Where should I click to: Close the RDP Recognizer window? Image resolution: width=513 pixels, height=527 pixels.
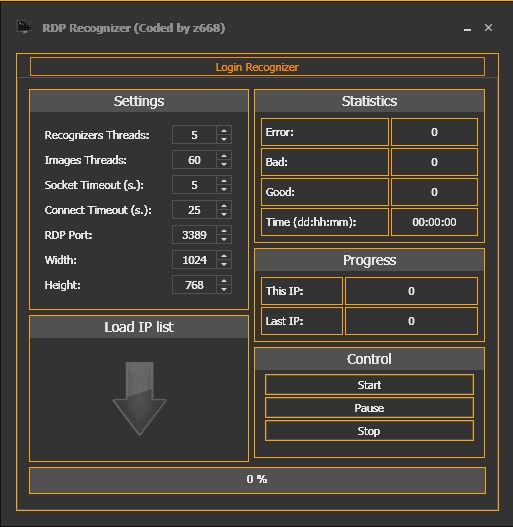(x=488, y=28)
